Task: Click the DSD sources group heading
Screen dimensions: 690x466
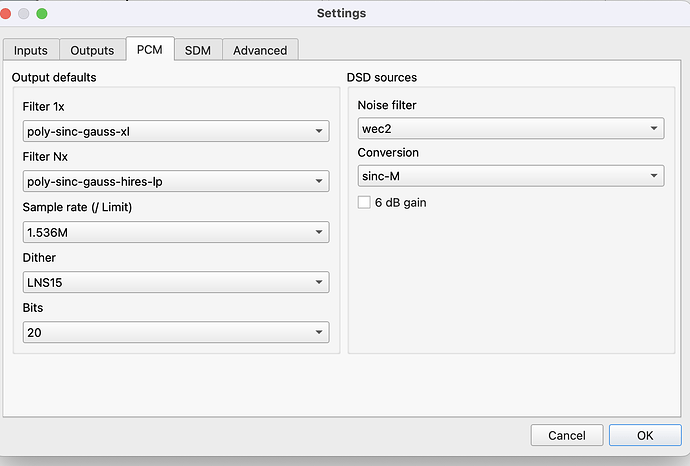Action: point(381,77)
